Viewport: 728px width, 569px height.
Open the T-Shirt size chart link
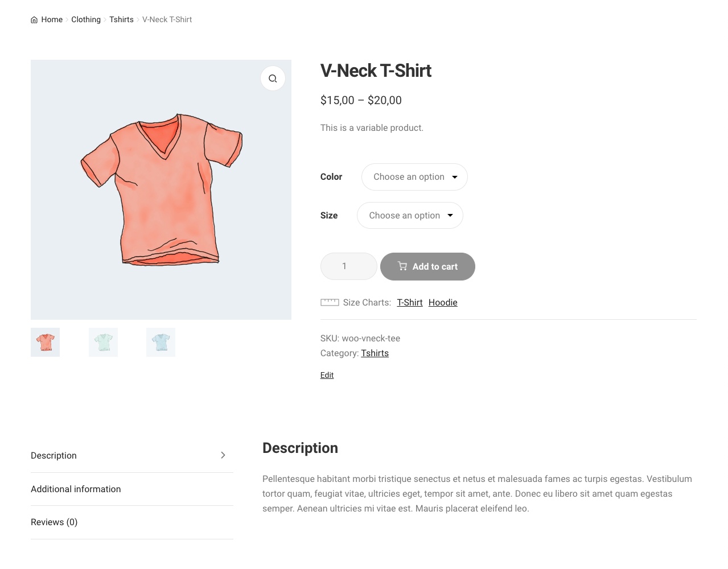(410, 303)
